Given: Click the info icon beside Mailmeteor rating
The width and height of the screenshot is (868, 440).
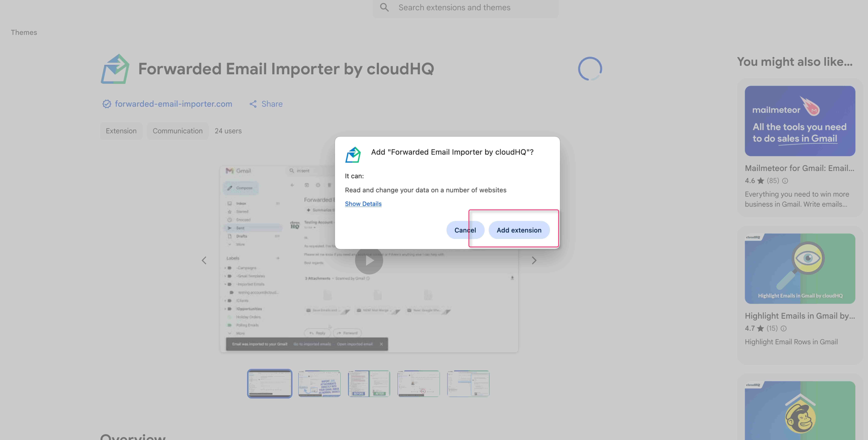Looking at the screenshot, I should point(785,181).
